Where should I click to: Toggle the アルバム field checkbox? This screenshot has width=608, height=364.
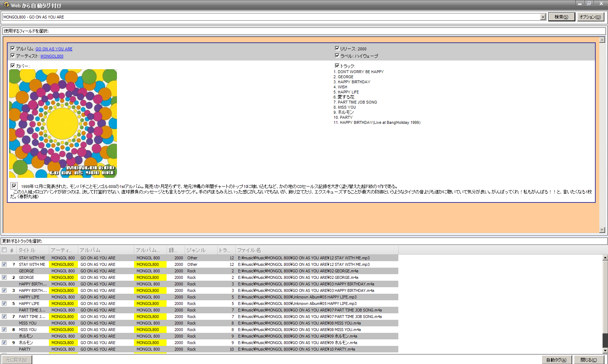pyautogui.click(x=13, y=48)
